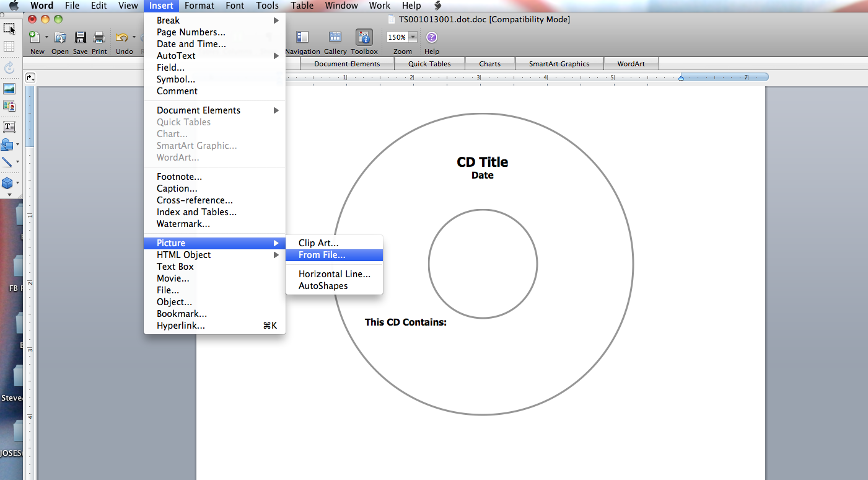Click the Open document icon

60,37
